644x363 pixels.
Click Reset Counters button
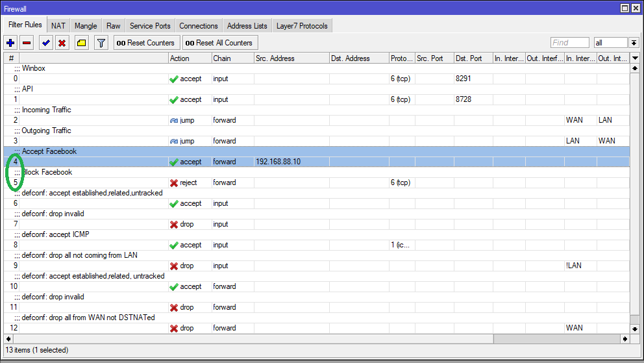[145, 43]
